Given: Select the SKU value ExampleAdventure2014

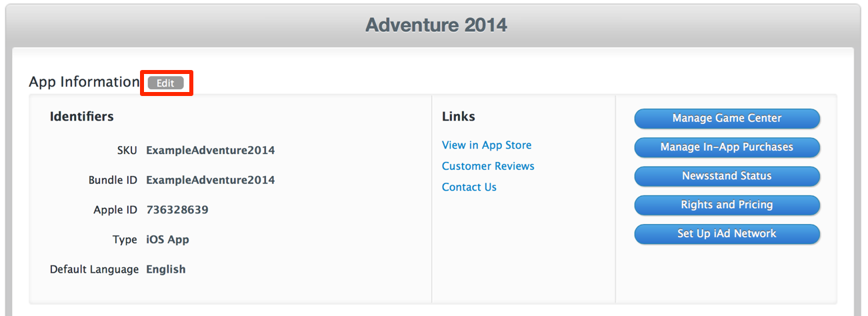Looking at the screenshot, I should click(x=211, y=151).
